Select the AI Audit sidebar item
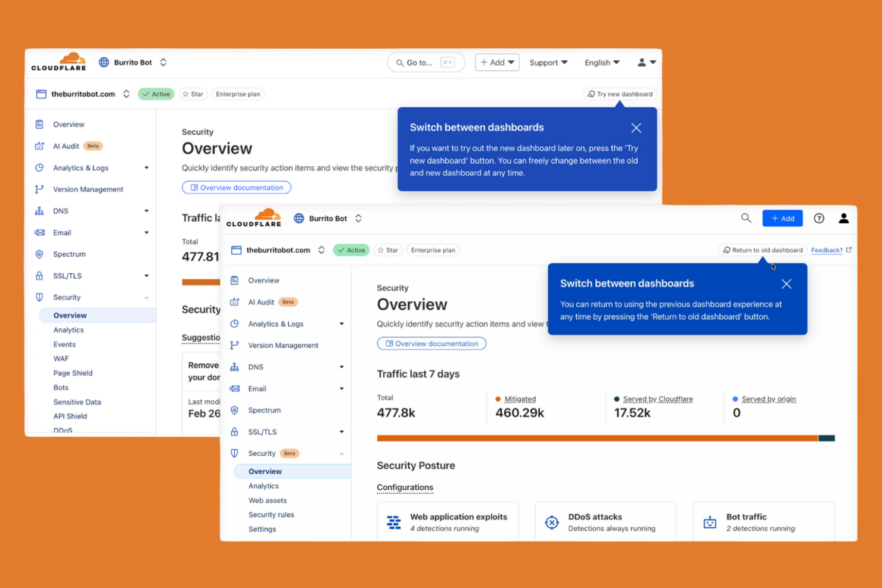This screenshot has width=882, height=588. 260,302
